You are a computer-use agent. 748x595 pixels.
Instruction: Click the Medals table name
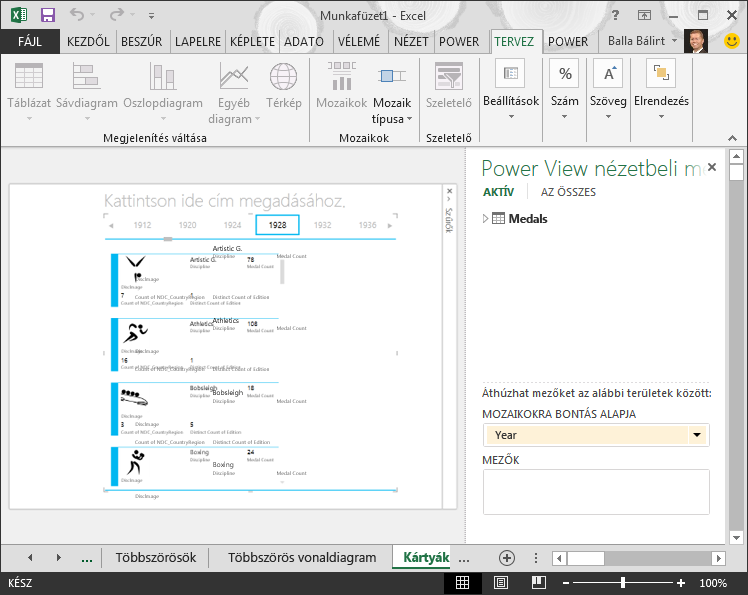coord(528,219)
